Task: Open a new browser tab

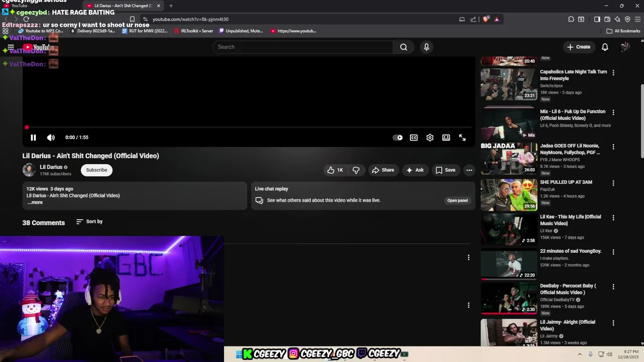Action: tap(171, 6)
